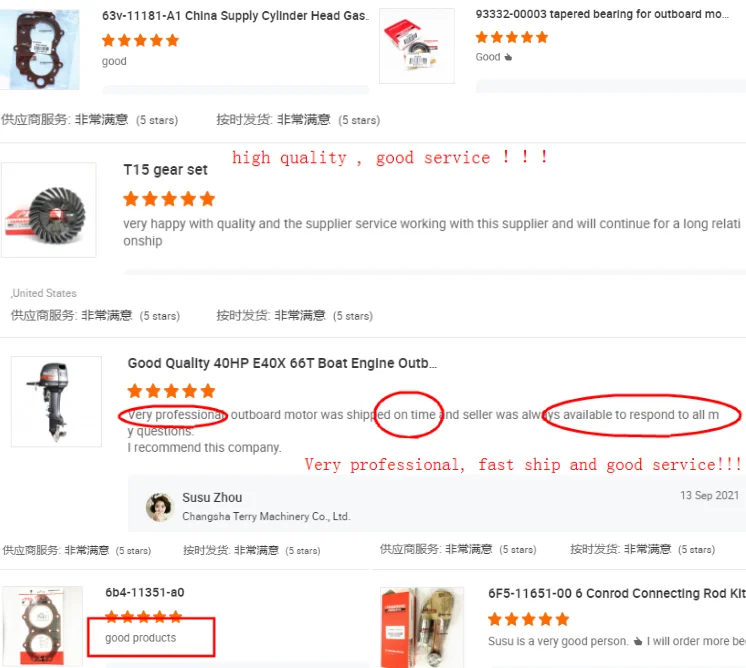Open the cylinder head gasket product thumbnail
Image resolution: width=746 pixels, height=668 pixels.
pyautogui.click(x=39, y=49)
